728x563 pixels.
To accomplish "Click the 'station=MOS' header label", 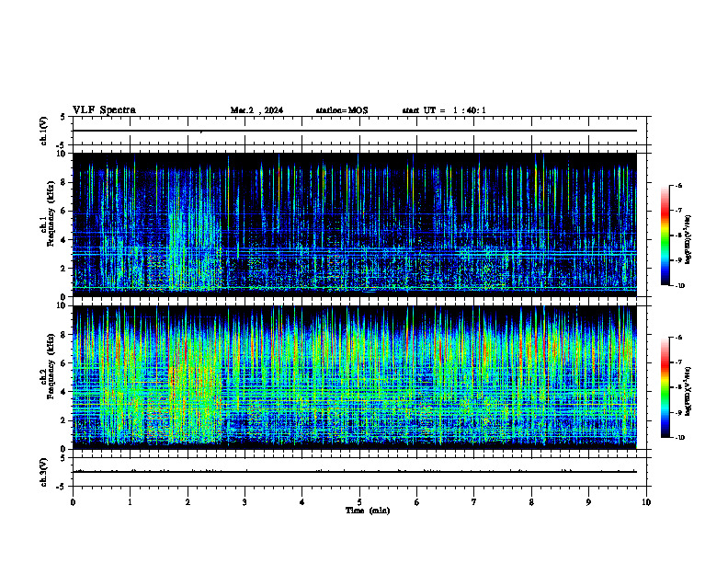I will pyautogui.click(x=342, y=110).
